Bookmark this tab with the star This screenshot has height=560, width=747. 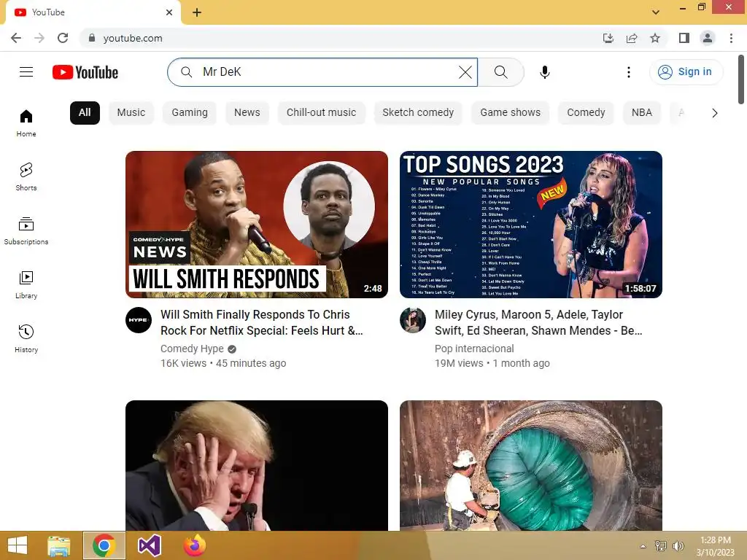tap(655, 38)
